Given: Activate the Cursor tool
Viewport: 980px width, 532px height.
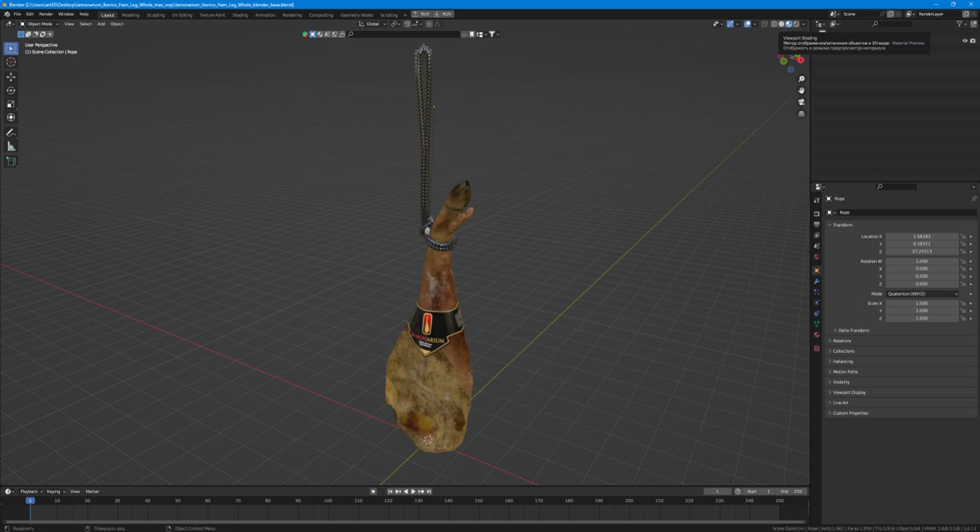Looking at the screenshot, I should (x=11, y=62).
